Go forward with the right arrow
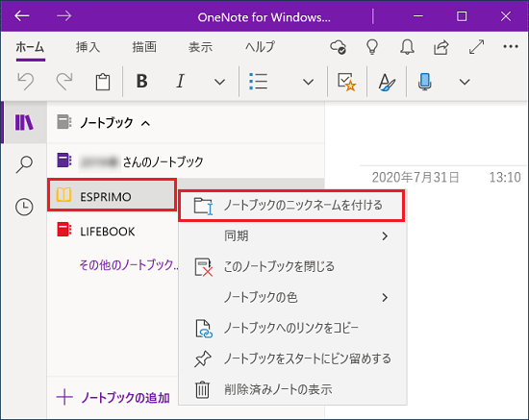 pos(63,15)
